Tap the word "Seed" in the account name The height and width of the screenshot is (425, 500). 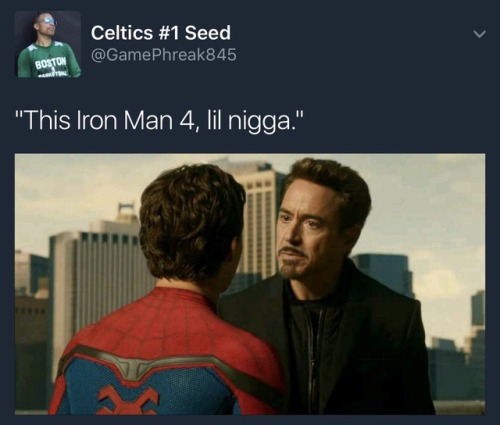[207, 33]
